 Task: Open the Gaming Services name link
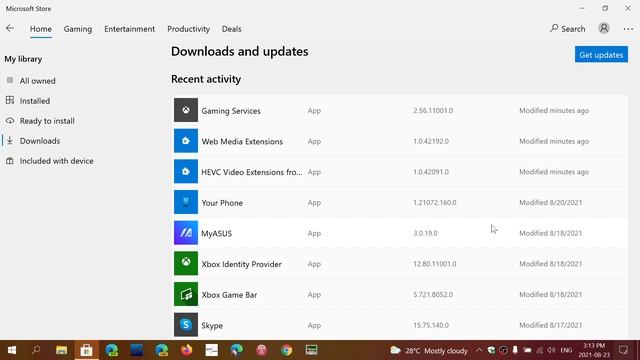tap(231, 111)
